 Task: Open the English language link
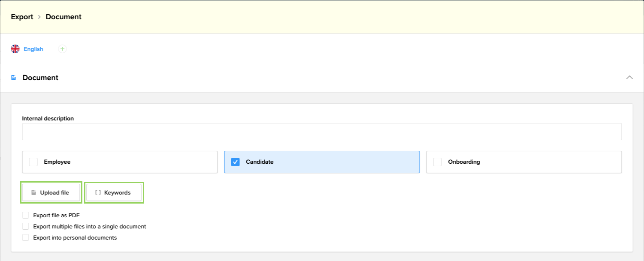(x=33, y=49)
